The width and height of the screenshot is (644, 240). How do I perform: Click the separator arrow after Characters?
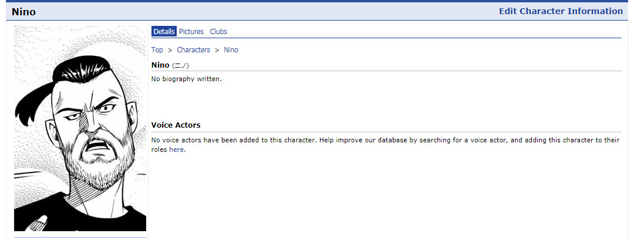click(x=217, y=50)
